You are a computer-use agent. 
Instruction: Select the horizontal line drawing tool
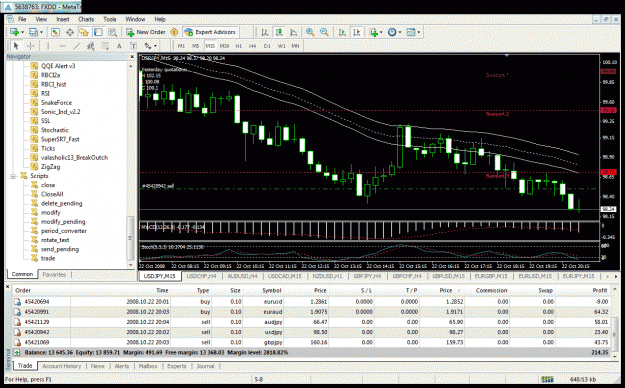(62, 46)
